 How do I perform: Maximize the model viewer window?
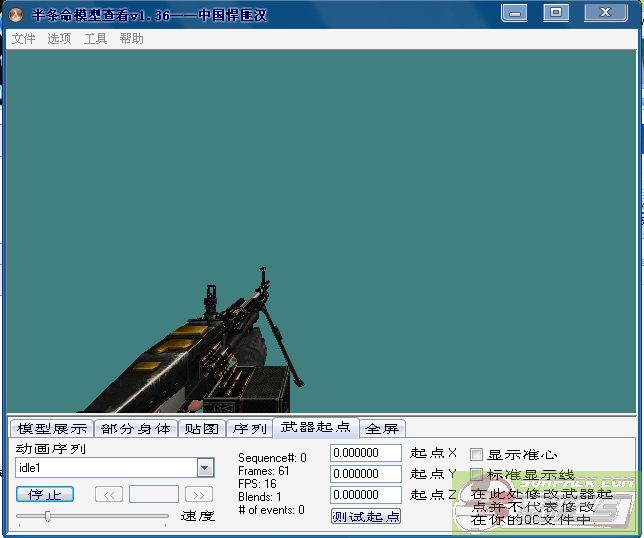pyautogui.click(x=555, y=13)
